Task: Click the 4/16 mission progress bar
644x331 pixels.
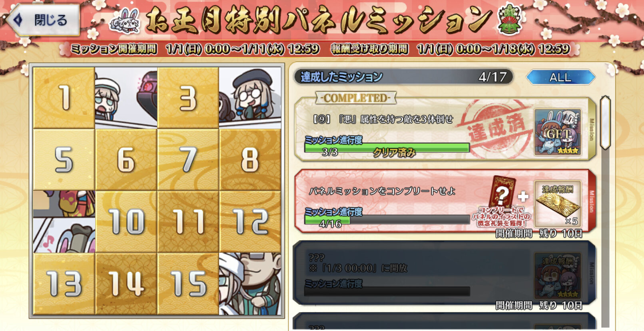Action: (387, 219)
